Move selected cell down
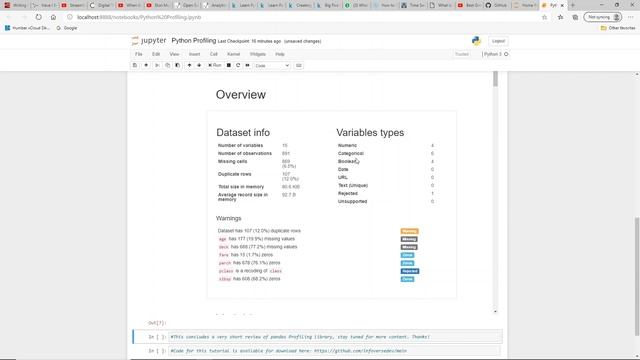 click(199, 65)
